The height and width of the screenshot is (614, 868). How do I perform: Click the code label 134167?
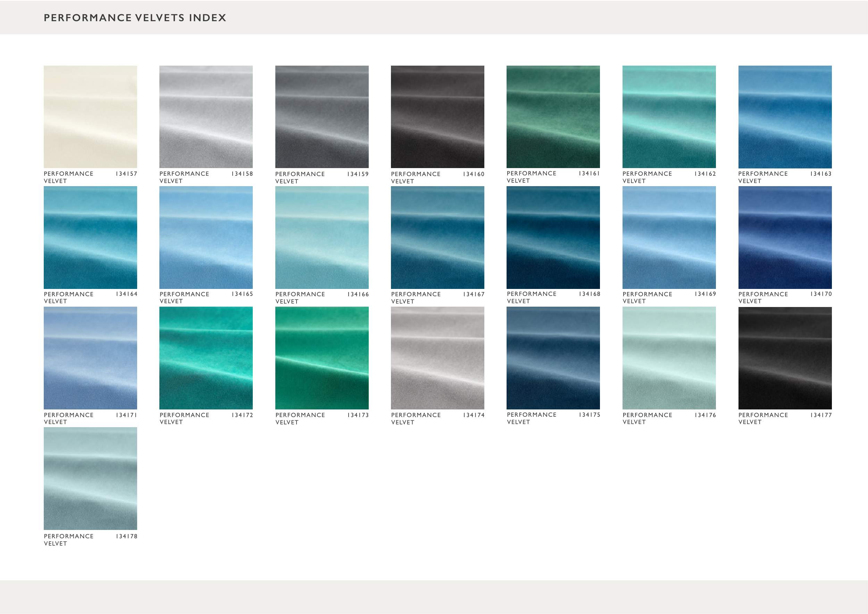pyautogui.click(x=474, y=294)
